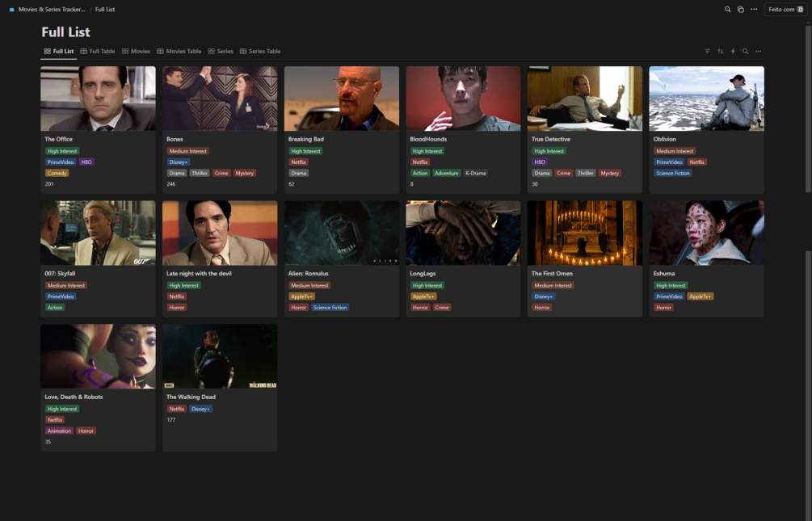This screenshot has height=521, width=812.
Task: Open The Office card thumbnail
Action: [98, 99]
